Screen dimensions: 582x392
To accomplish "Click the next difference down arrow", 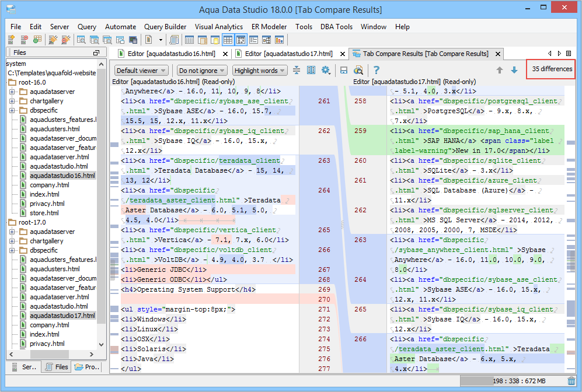I will [514, 71].
